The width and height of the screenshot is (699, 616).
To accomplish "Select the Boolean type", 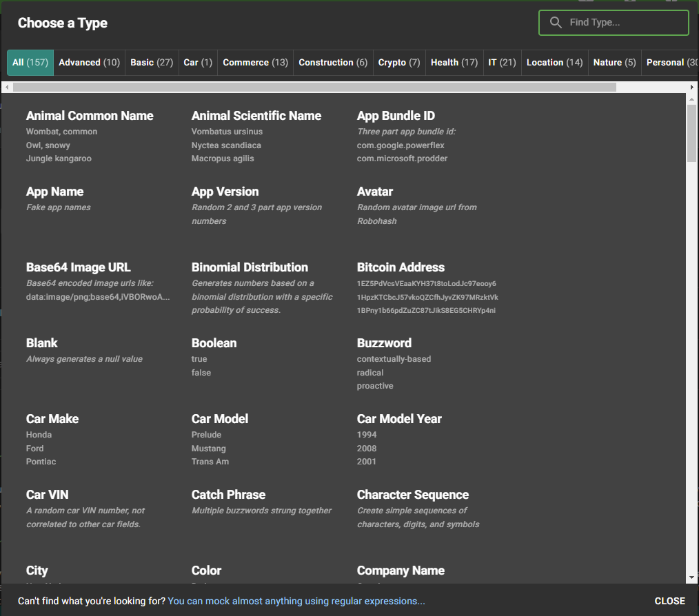I will point(214,343).
